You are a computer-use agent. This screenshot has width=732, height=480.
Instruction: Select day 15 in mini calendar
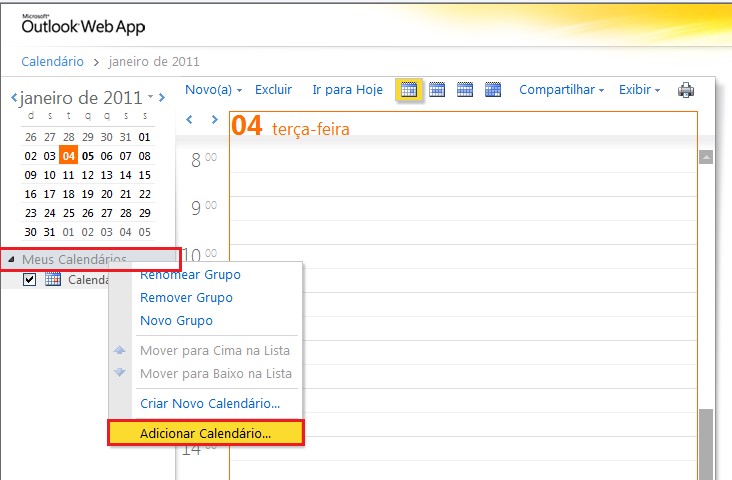tap(145, 175)
